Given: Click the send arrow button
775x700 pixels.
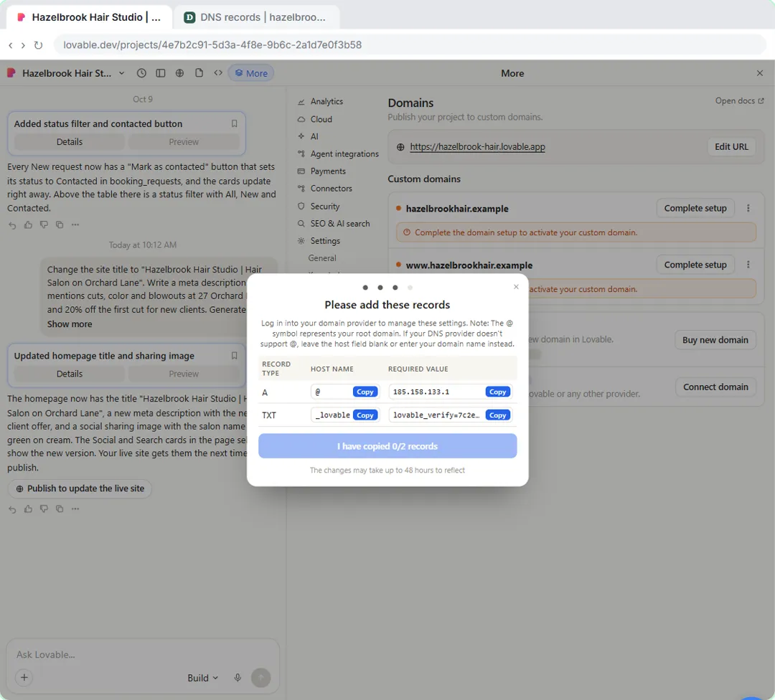Looking at the screenshot, I should 261,678.
